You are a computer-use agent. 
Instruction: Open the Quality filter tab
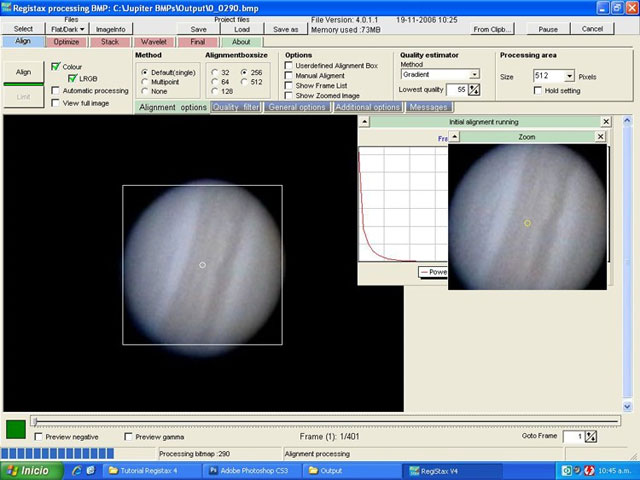pyautogui.click(x=237, y=107)
